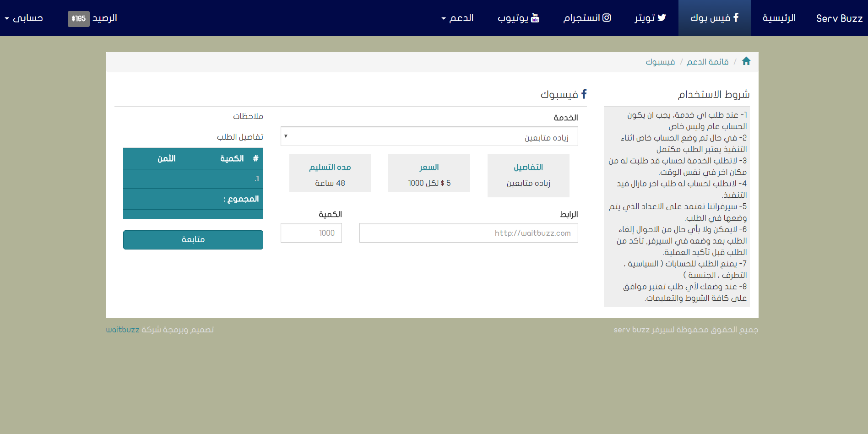This screenshot has height=434, width=868.
Task: Focus the الكمية quantity input field
Action: (311, 233)
